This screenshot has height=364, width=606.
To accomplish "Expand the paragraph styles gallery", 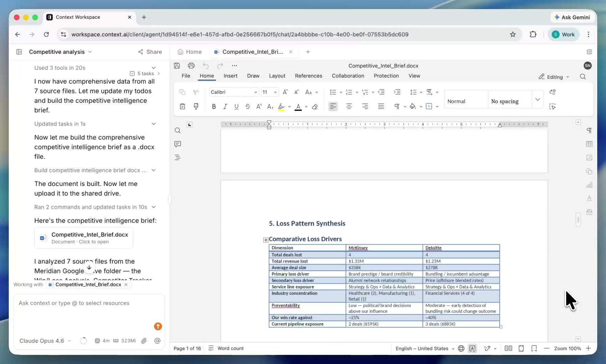I will 538,99.
